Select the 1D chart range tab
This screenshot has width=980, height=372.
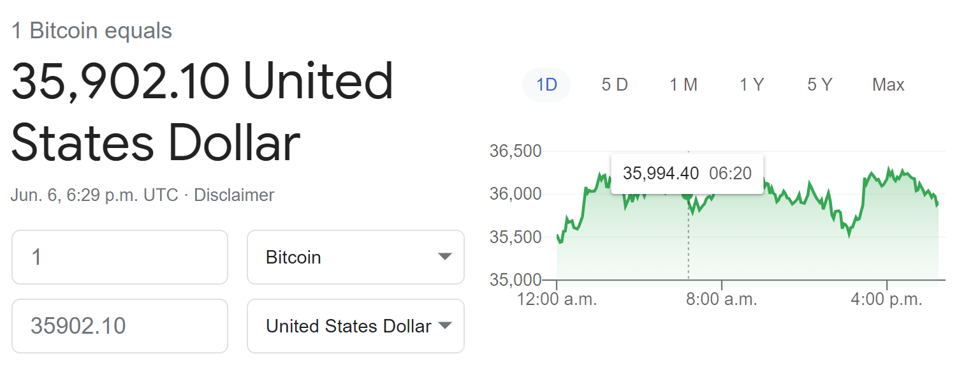click(546, 85)
